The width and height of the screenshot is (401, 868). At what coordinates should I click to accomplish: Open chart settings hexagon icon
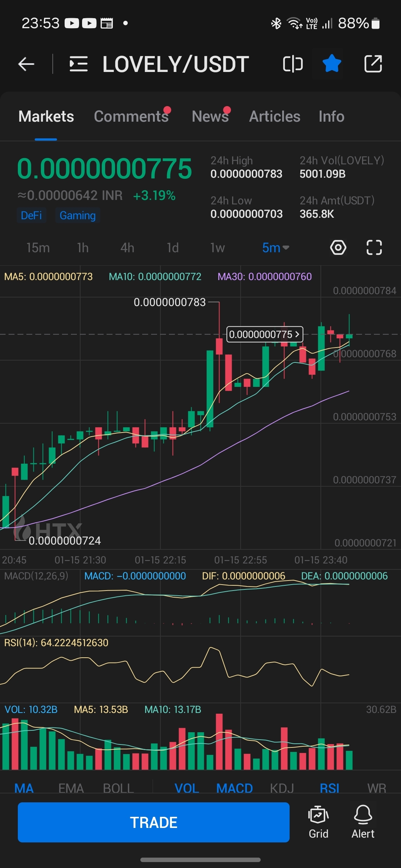pos(338,247)
